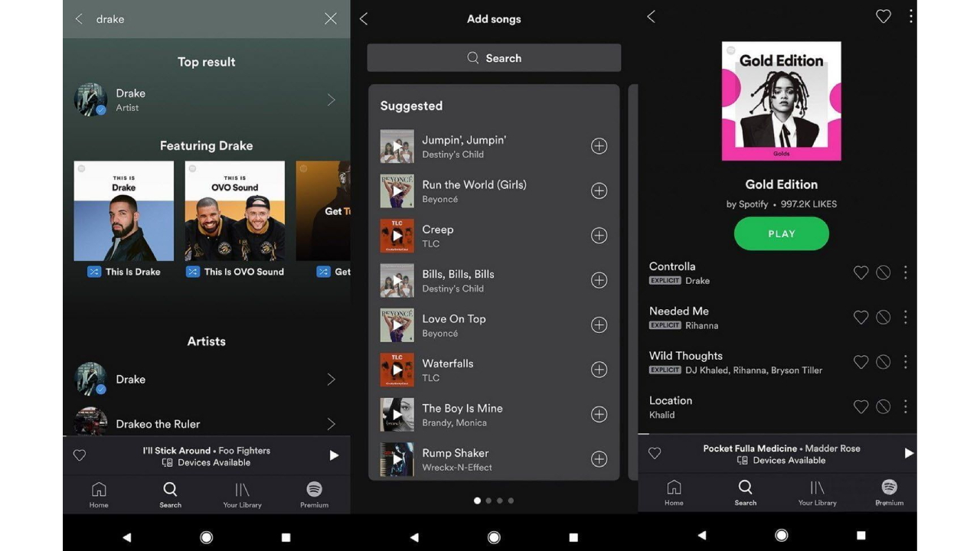The image size is (980, 551).
Task: Hide "Needed Me" by Rihanna
Action: [x=884, y=317]
